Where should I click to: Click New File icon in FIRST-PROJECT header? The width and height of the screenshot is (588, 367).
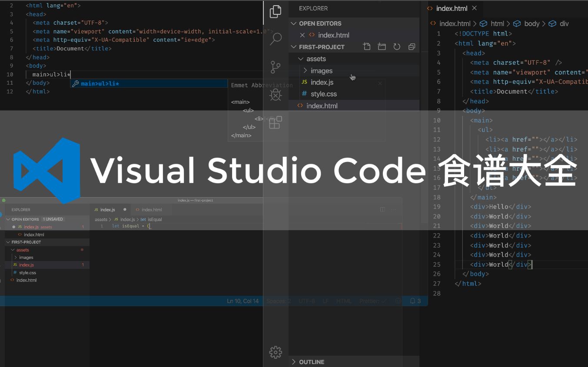(x=367, y=46)
